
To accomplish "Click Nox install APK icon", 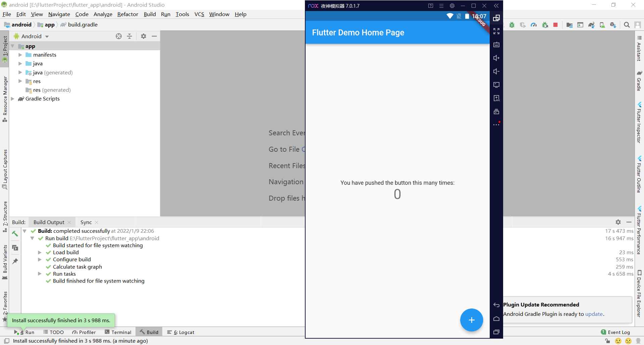I will click(496, 98).
